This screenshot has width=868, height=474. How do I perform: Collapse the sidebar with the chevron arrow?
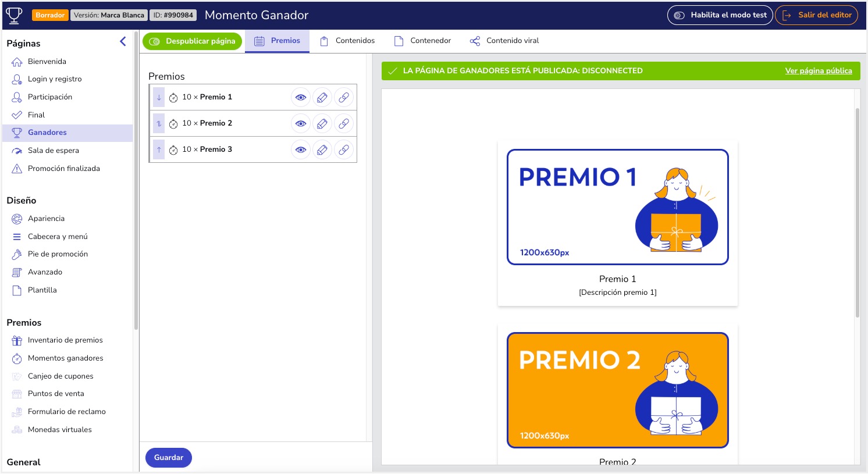123,41
